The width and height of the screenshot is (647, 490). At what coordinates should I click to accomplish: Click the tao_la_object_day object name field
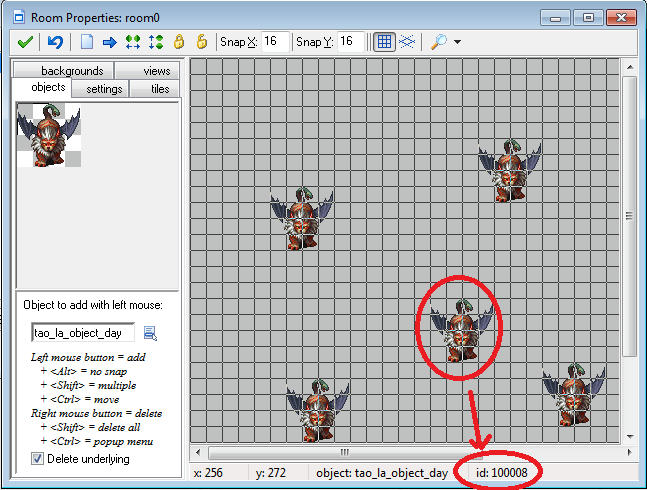pos(83,332)
